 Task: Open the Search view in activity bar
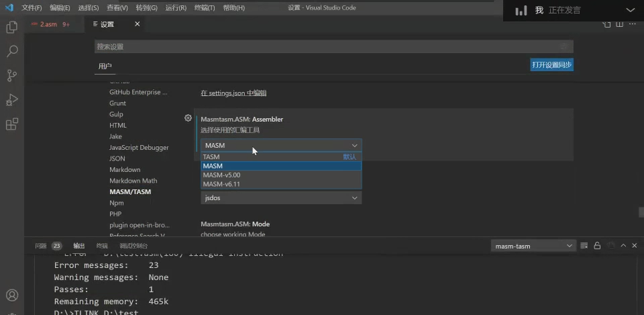[x=11, y=51]
